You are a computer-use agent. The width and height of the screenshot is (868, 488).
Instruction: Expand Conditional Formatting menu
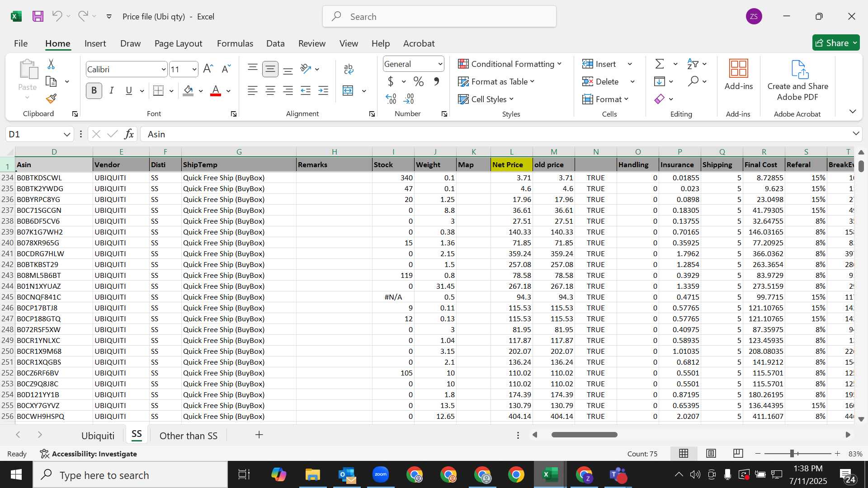[x=509, y=64]
